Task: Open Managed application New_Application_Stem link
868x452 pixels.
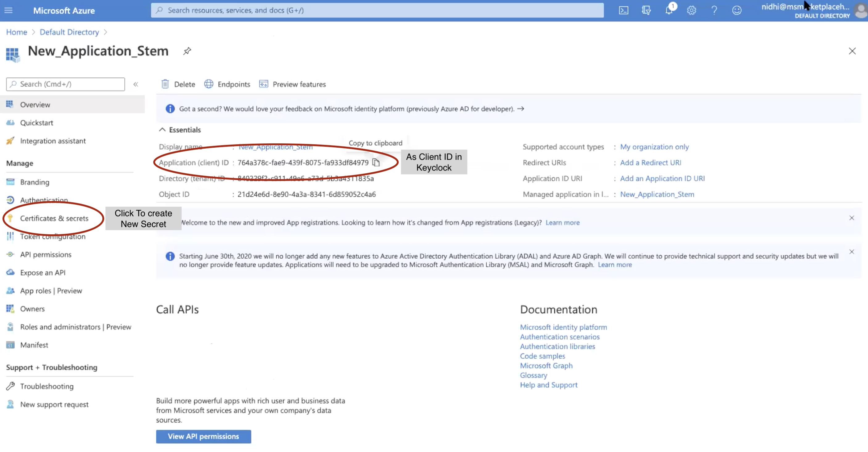Action: [657, 194]
